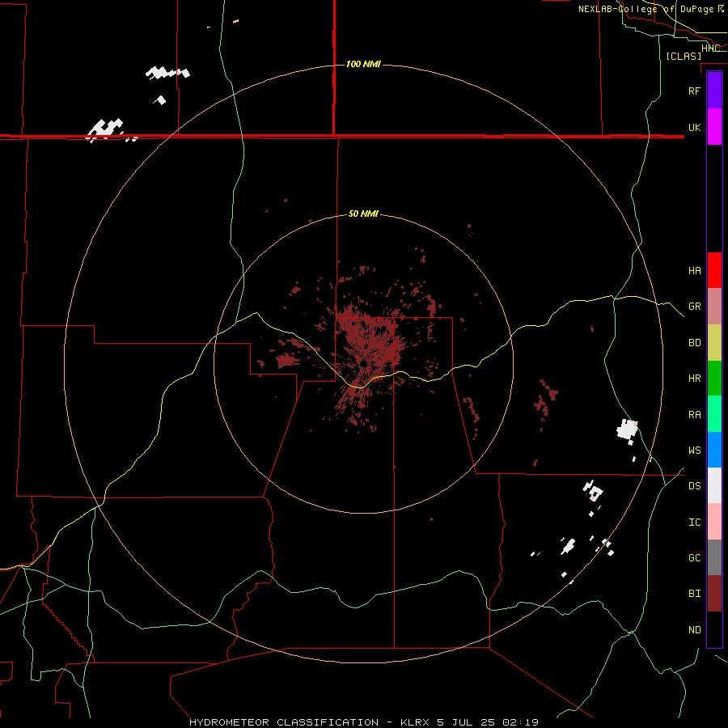This screenshot has width=728, height=728.
Task: Click the WS legend label
Action: (x=694, y=450)
